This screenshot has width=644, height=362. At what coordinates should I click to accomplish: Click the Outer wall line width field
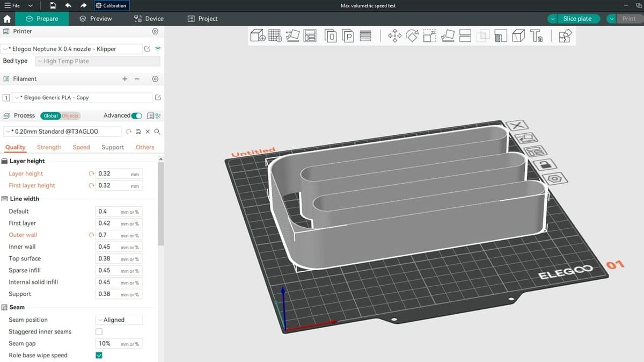tap(107, 235)
